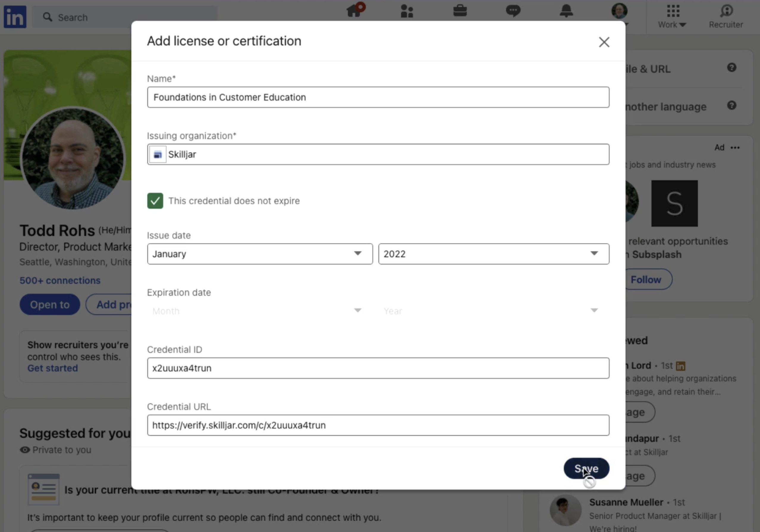Open the Issue date year dropdown
This screenshot has width=760, height=532.
(x=493, y=254)
